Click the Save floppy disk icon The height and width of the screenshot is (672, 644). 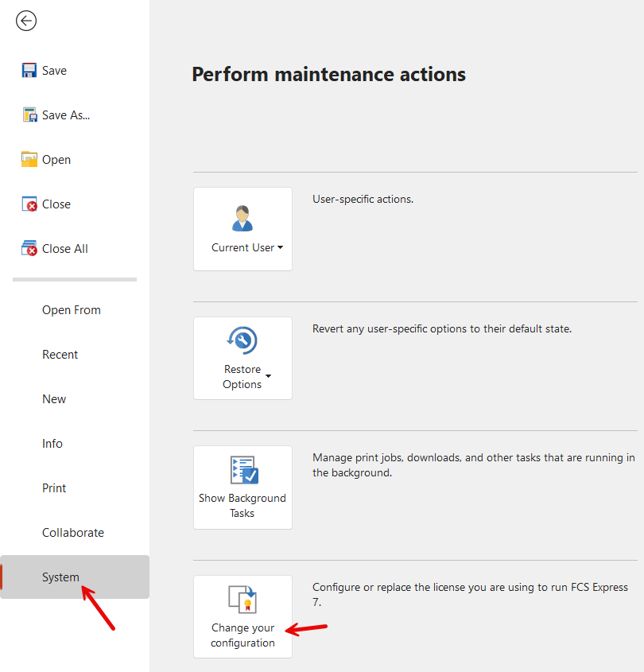coord(29,71)
